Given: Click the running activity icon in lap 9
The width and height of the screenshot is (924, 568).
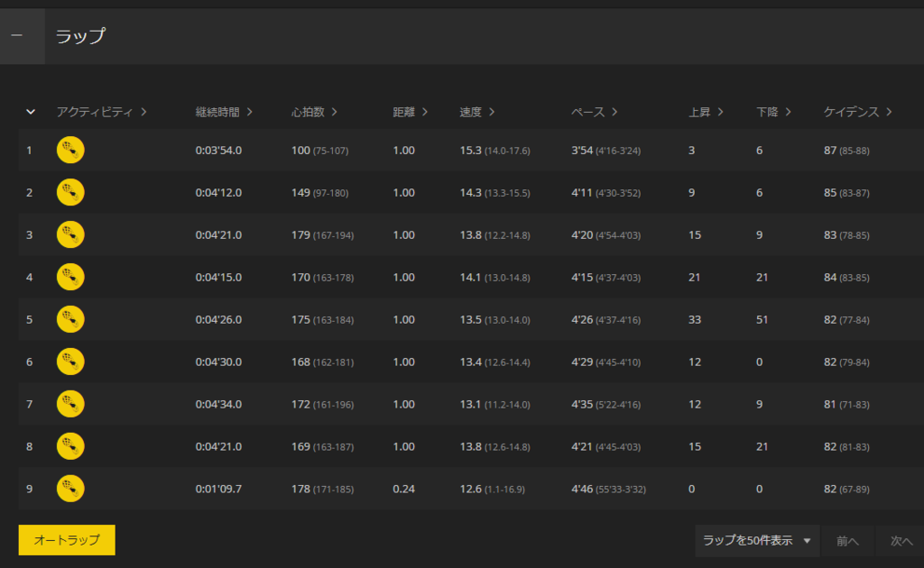Looking at the screenshot, I should tap(70, 490).
